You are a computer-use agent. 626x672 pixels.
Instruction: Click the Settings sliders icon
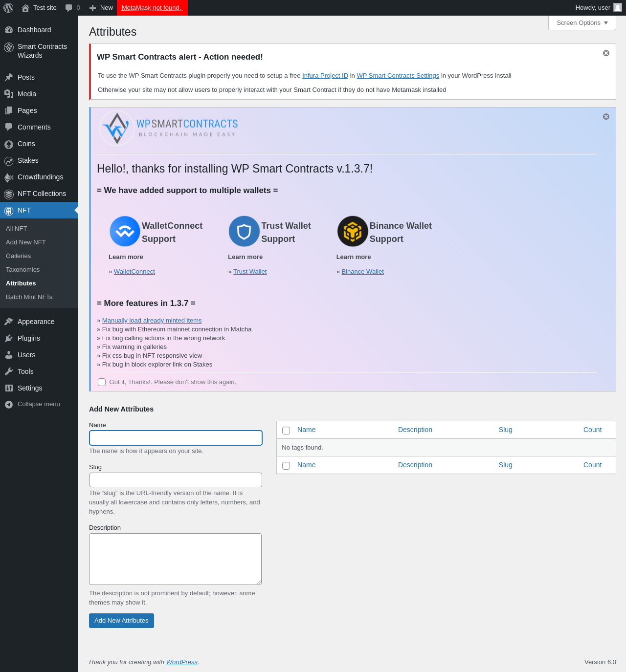(x=9, y=388)
